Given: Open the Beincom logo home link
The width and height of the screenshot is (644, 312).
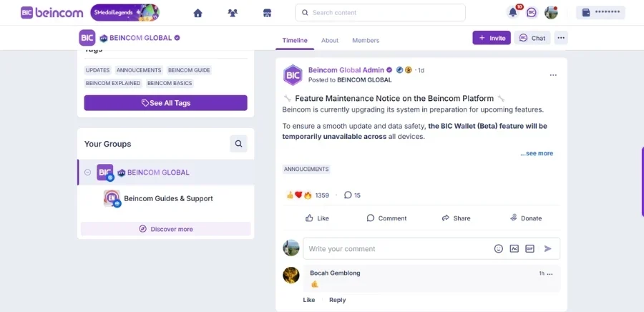Looking at the screenshot, I should (x=52, y=13).
